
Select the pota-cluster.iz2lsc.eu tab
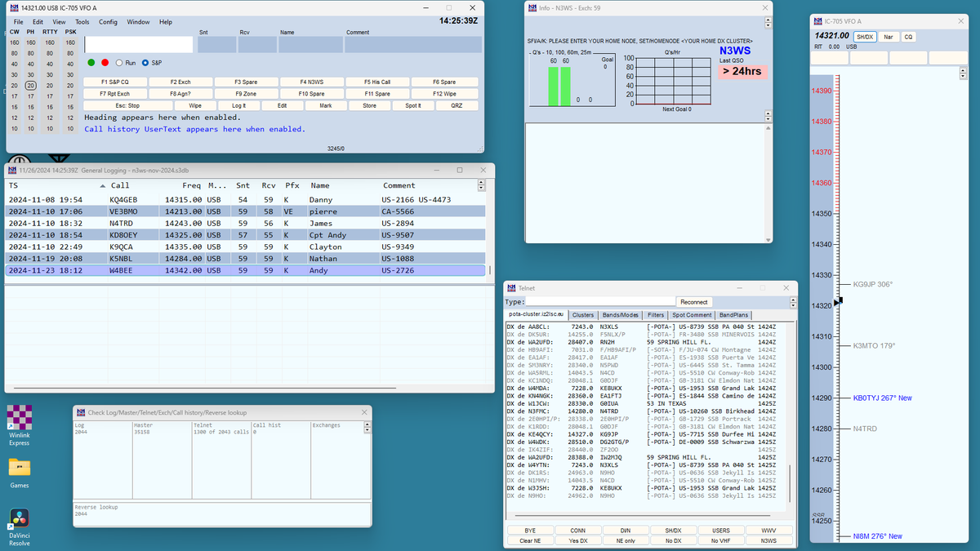[537, 314]
